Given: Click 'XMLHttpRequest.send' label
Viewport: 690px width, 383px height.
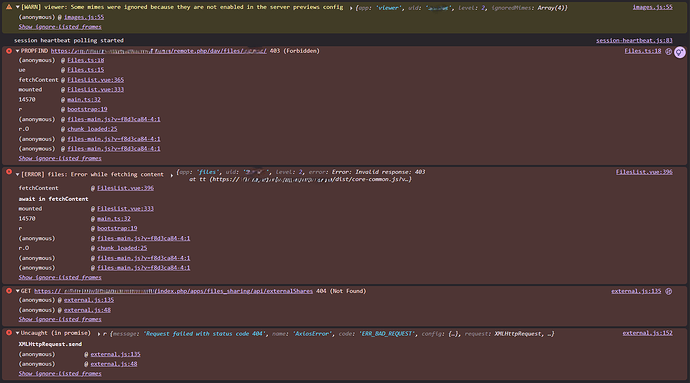Looking at the screenshot, I should tap(50, 344).
